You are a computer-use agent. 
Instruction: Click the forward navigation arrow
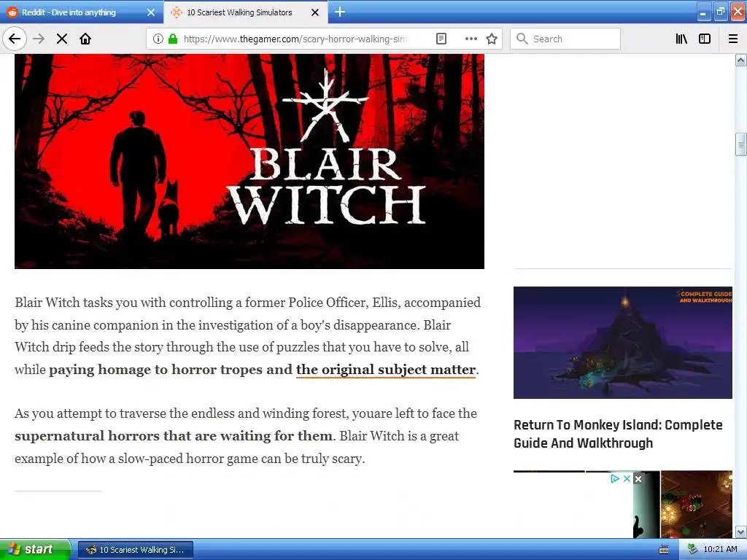[39, 39]
